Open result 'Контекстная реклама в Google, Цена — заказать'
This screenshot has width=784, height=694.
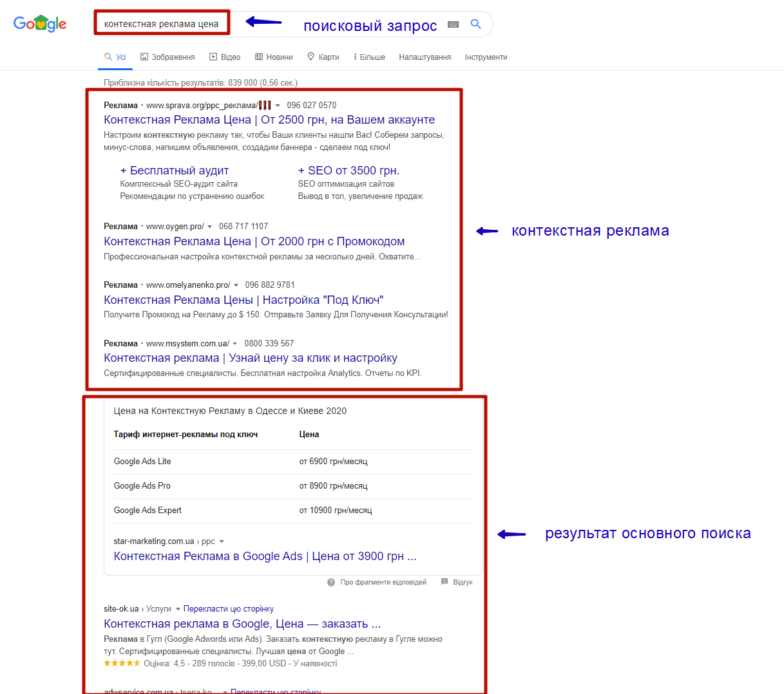pyautogui.click(x=242, y=624)
